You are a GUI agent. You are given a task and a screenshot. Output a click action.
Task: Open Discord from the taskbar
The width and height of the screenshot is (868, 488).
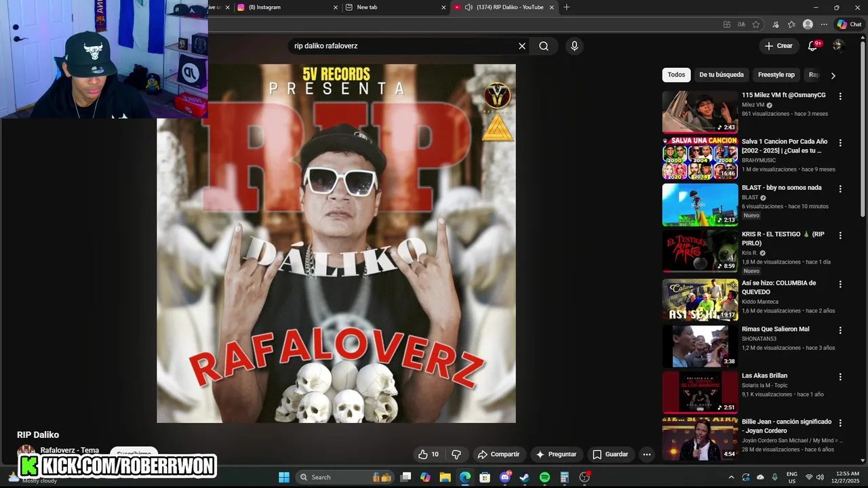[x=505, y=477]
